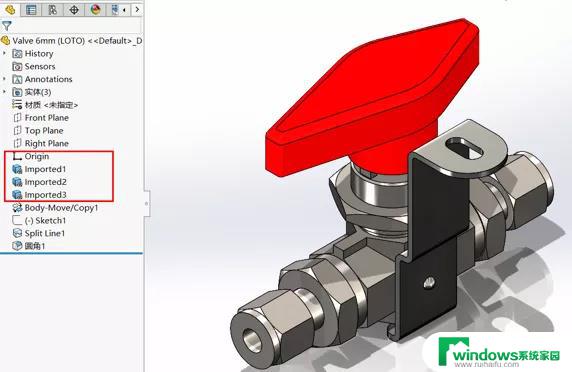Select the 'Front Plane' label
The height and width of the screenshot is (372, 572).
pyautogui.click(x=47, y=118)
